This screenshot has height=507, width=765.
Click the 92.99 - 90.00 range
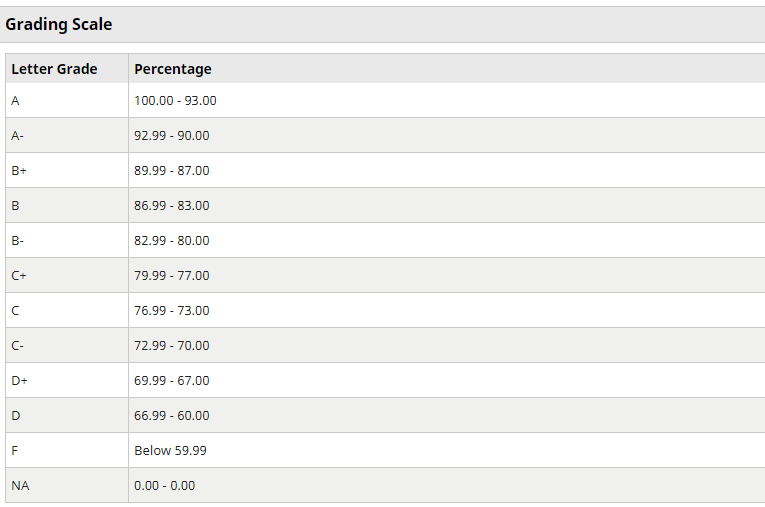tap(172, 136)
